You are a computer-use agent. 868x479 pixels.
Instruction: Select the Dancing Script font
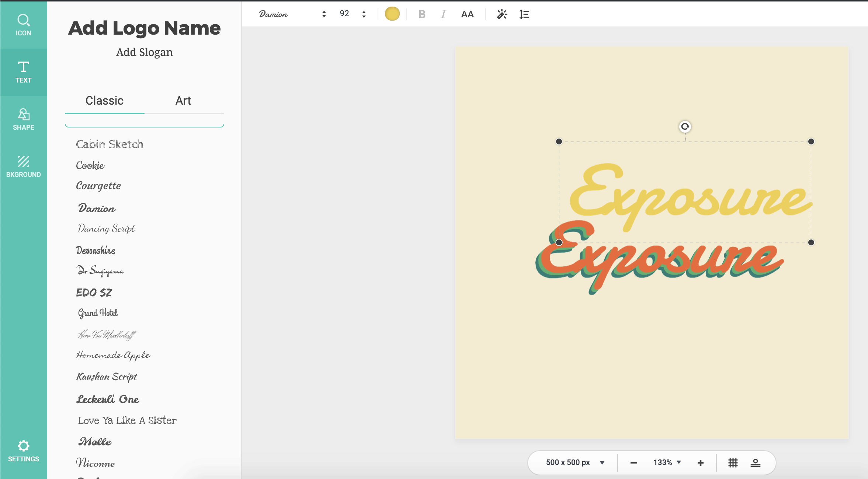click(105, 229)
